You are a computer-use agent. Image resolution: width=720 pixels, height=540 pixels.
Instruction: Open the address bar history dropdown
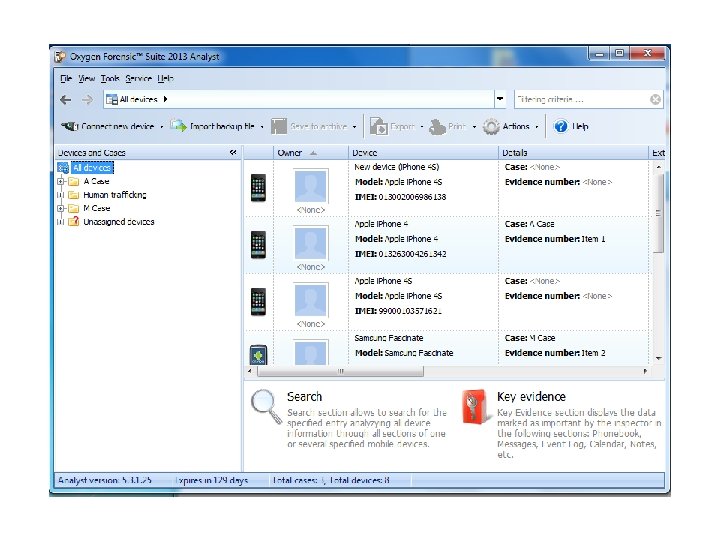pyautogui.click(x=500, y=99)
